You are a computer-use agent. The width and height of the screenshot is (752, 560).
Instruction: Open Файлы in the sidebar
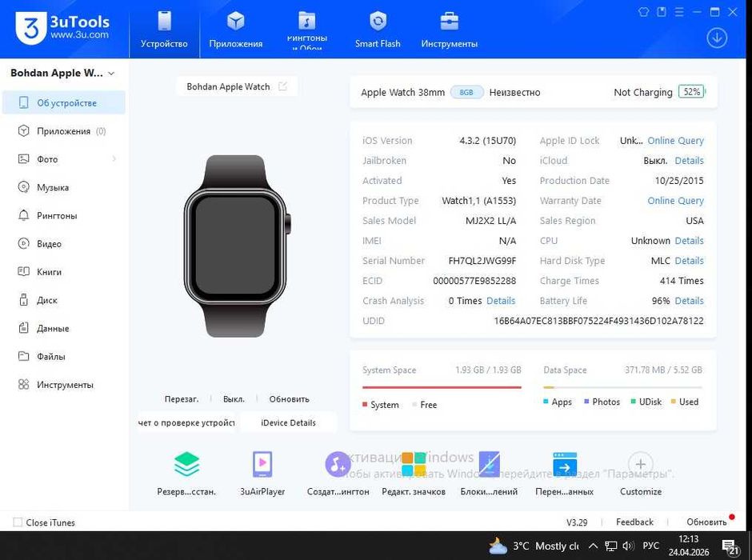tap(64, 356)
